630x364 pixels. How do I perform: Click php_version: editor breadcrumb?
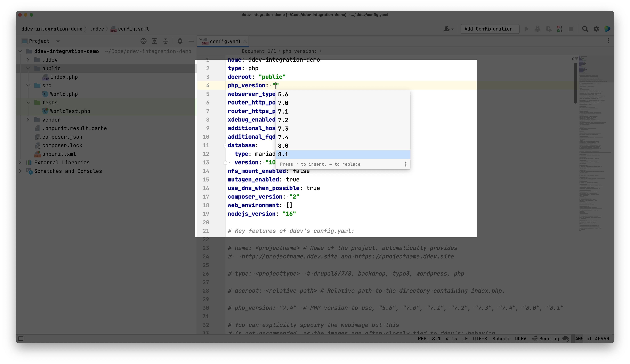(x=299, y=51)
